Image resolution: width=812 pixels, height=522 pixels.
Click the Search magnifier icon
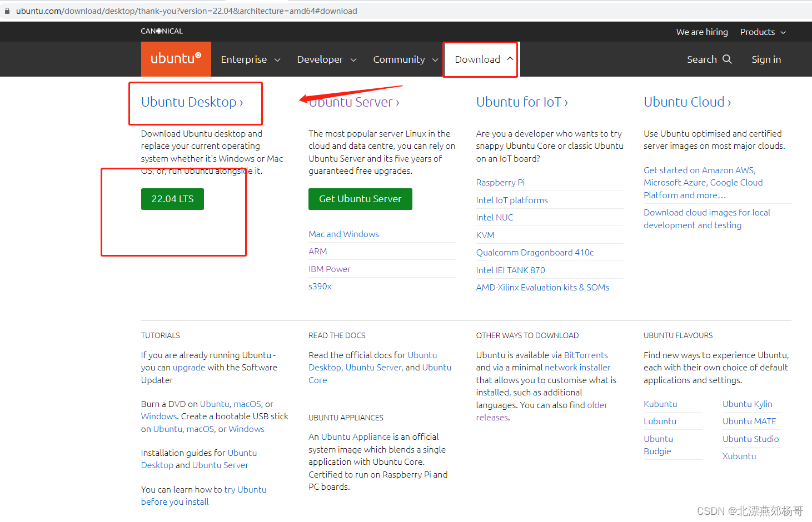[727, 59]
